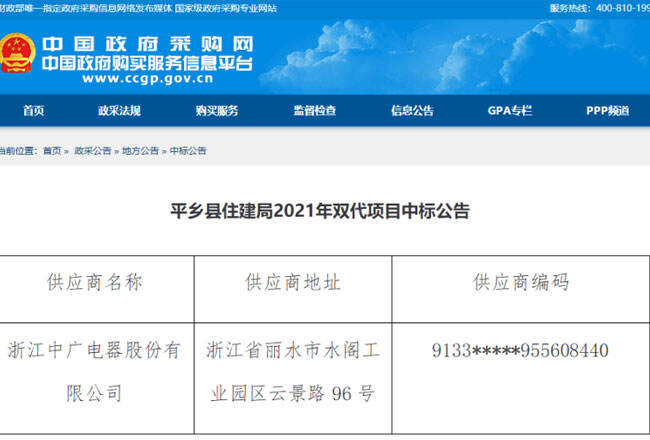Click the 中国政府采购网 site title
Viewport: 650px width, 440px height.
coord(147,45)
